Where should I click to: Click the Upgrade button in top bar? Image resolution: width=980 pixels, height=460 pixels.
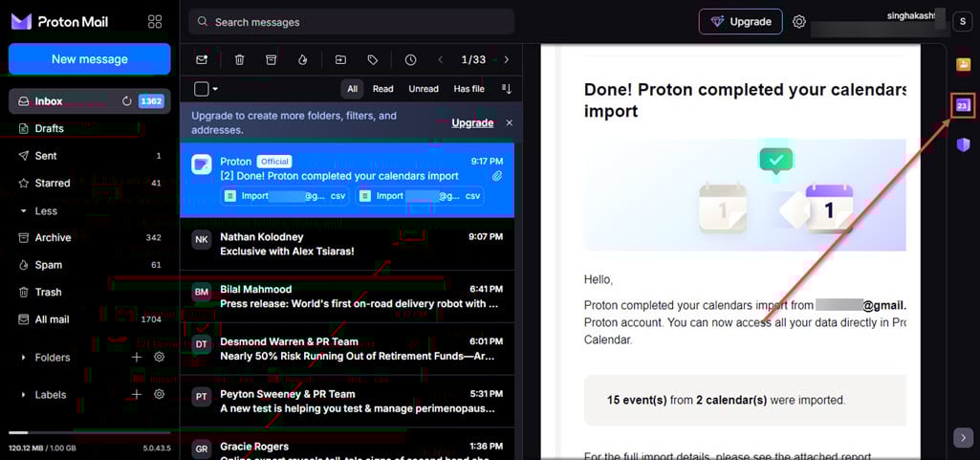point(741,22)
